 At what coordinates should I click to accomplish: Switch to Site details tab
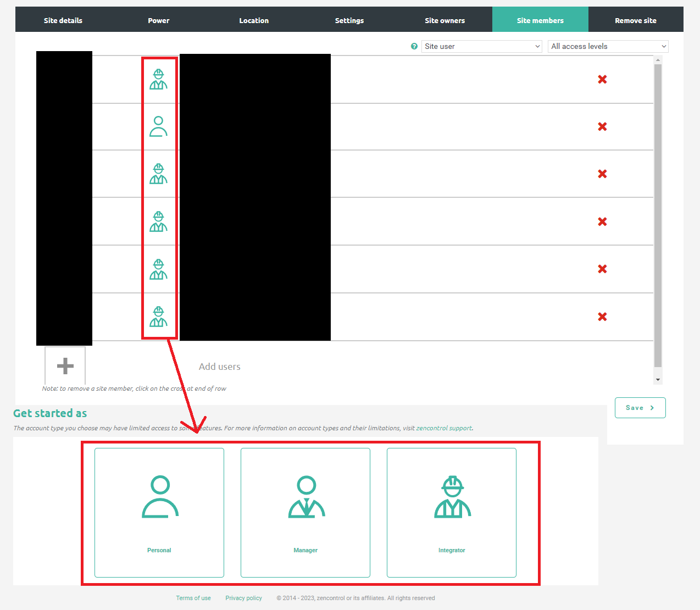click(x=63, y=20)
